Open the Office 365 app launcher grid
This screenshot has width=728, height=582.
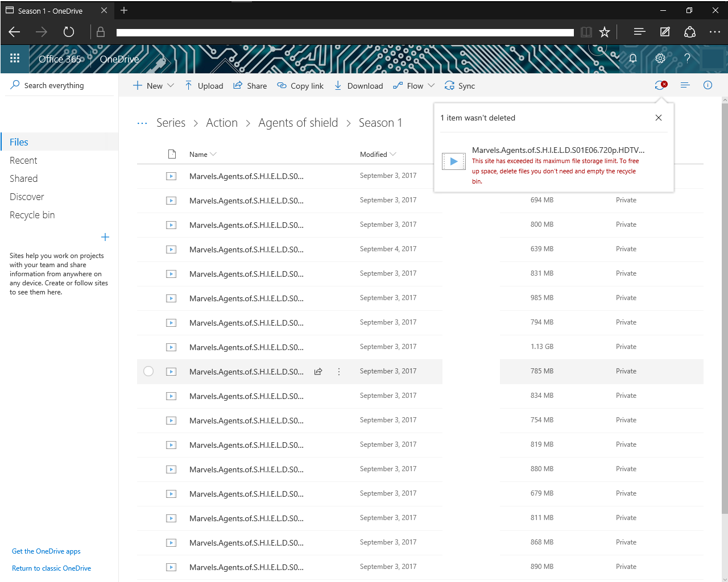[15, 59]
